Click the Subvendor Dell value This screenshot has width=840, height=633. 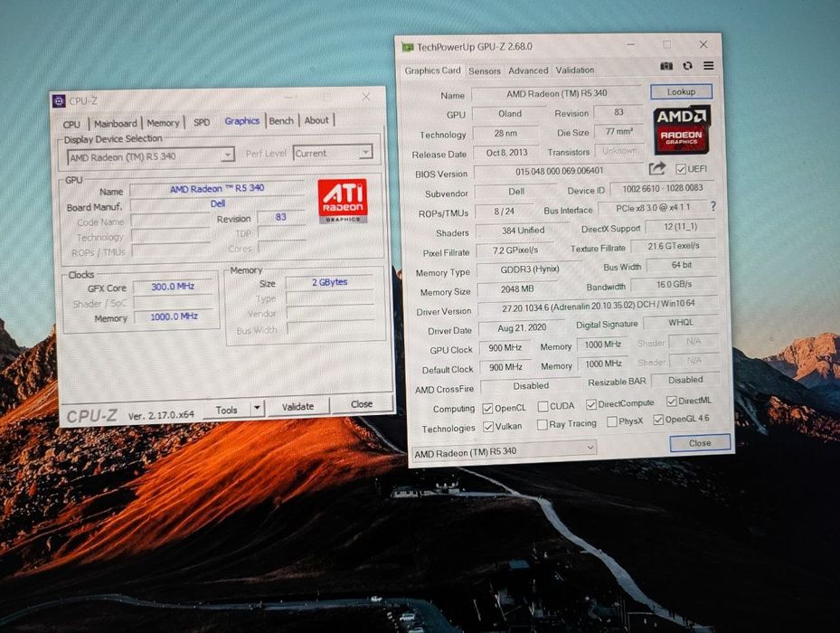pyautogui.click(x=516, y=192)
